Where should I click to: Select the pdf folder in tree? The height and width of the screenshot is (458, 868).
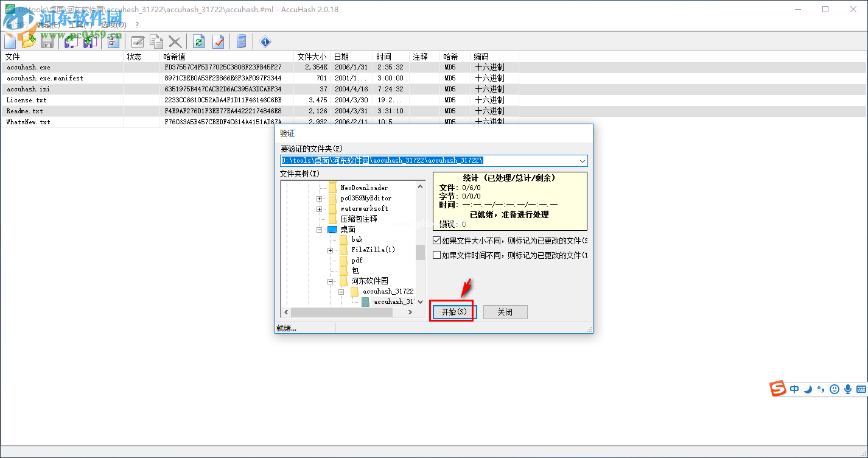tap(357, 261)
